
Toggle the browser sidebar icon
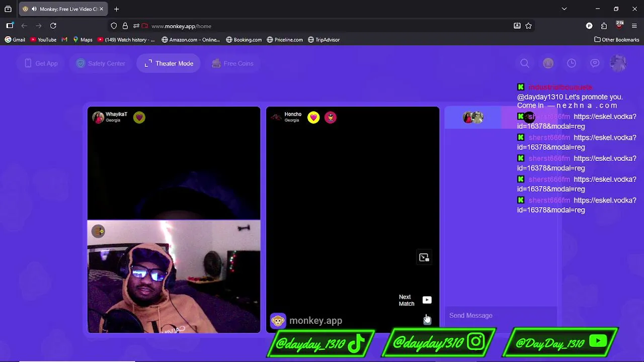pos(10,26)
